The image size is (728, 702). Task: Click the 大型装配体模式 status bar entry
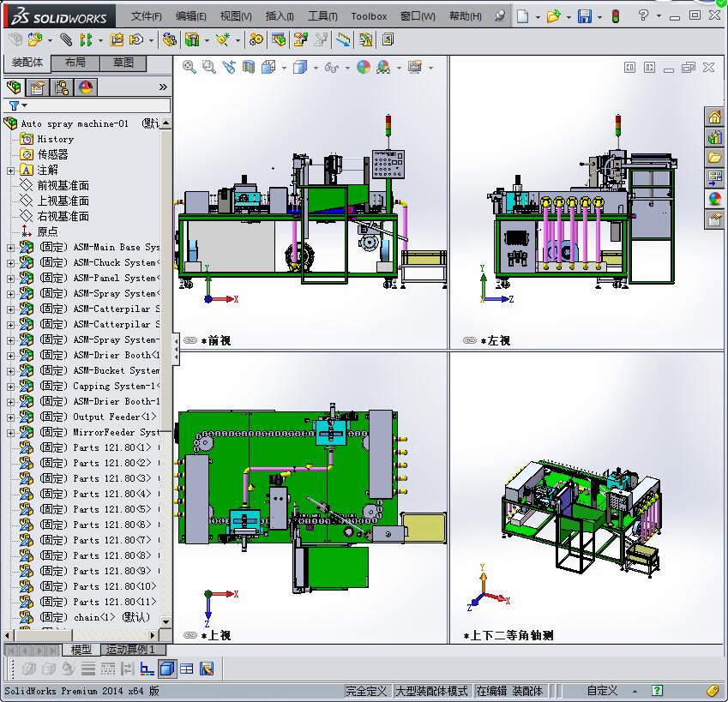click(x=432, y=691)
